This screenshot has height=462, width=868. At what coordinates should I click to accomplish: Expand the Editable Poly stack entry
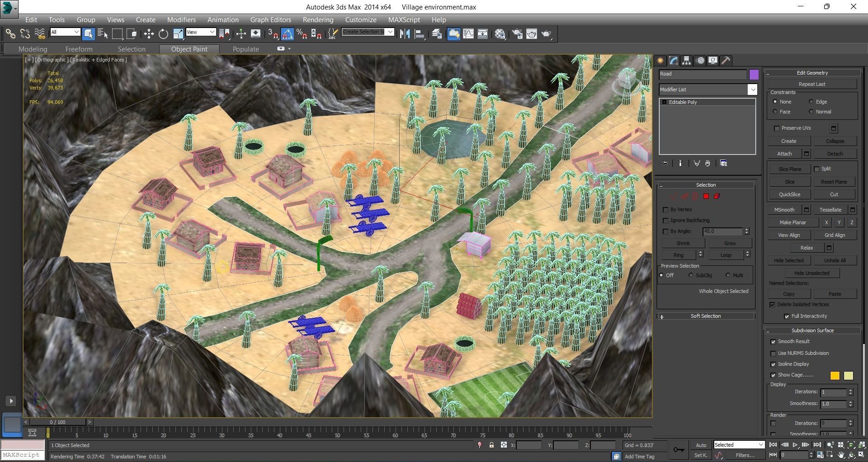tap(664, 102)
